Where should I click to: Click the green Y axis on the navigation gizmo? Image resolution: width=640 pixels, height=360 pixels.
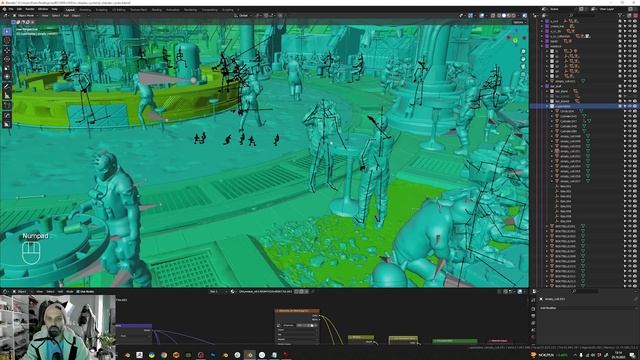point(516,40)
